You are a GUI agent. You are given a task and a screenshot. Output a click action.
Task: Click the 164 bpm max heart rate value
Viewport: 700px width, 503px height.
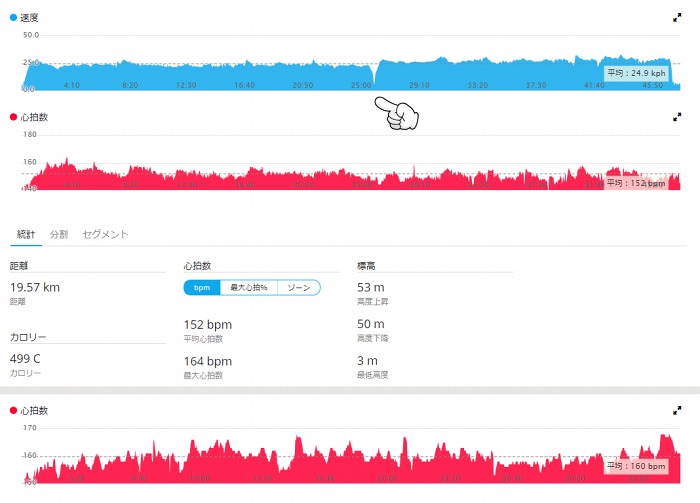(x=208, y=361)
